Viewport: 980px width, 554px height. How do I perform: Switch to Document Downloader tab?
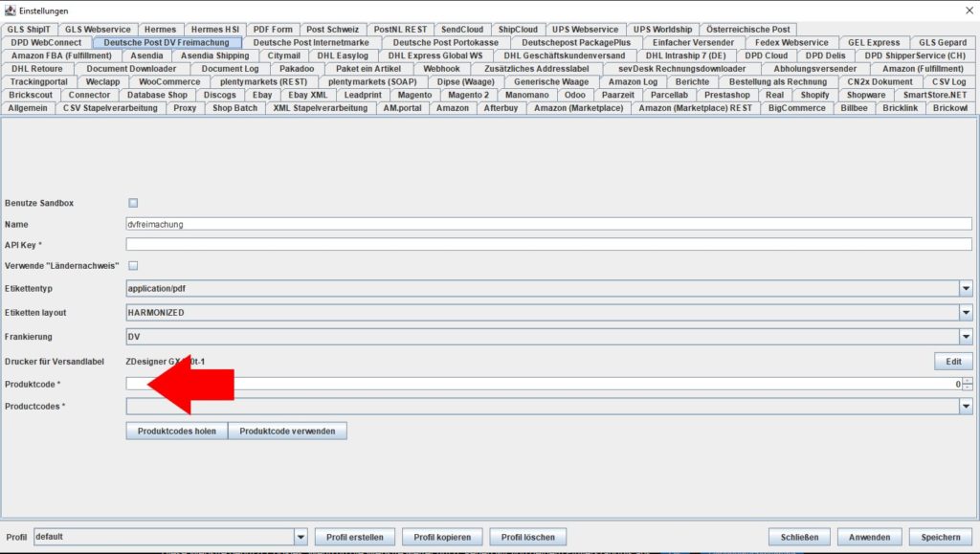coord(131,69)
